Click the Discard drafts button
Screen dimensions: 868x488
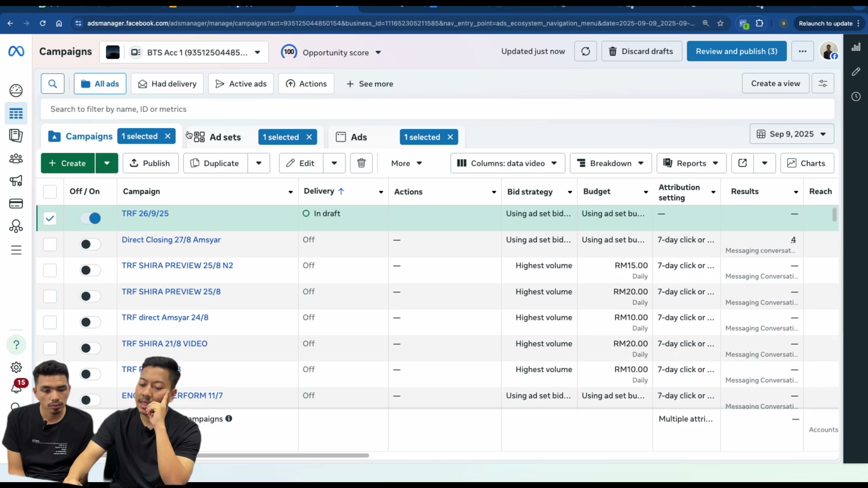pos(642,52)
